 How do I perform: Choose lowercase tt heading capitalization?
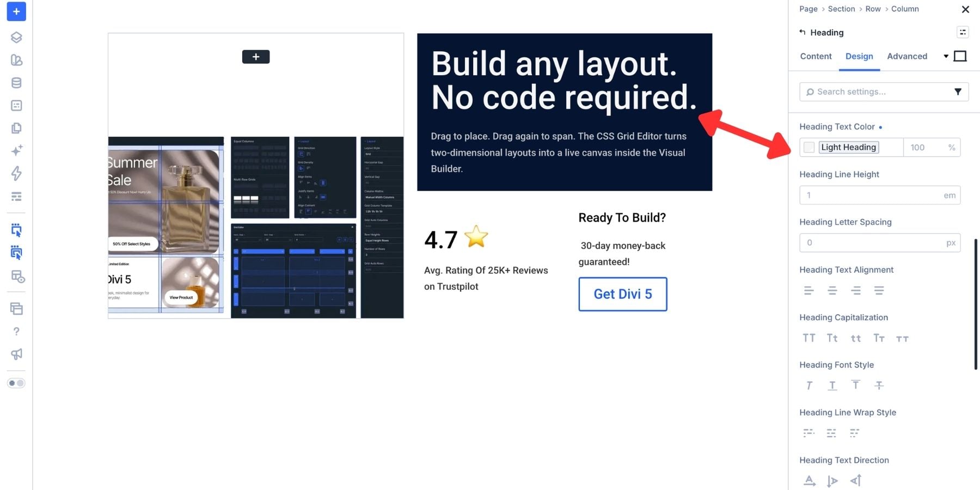pos(856,339)
